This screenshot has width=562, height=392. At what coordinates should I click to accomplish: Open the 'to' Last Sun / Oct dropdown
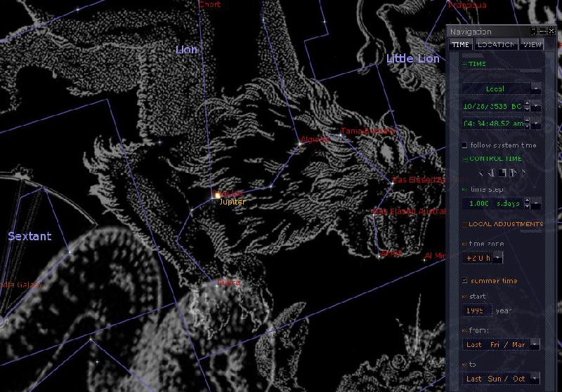tap(535, 379)
